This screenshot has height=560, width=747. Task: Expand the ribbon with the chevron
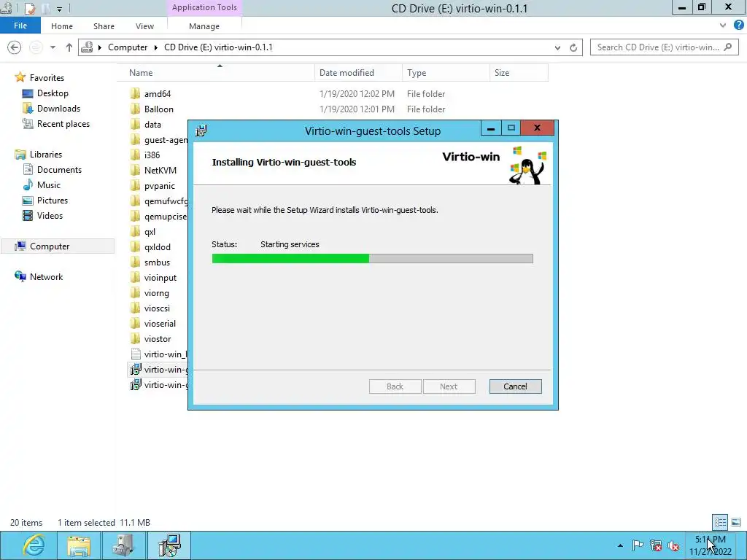tap(723, 26)
